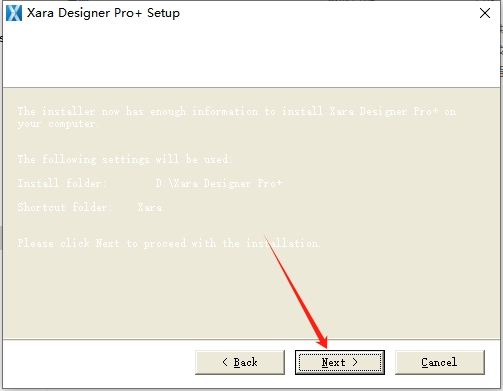
Task: Click the Xara logo icon in title bar
Action: [14, 13]
